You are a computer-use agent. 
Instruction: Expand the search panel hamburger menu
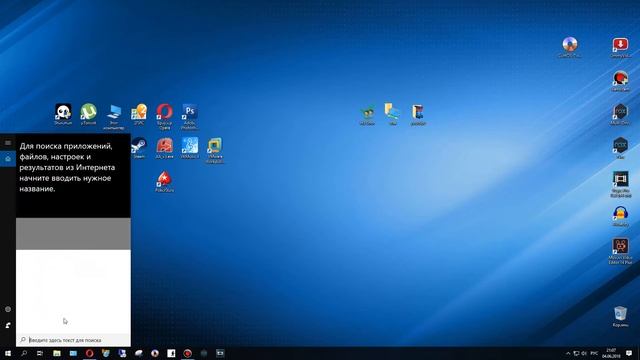8,142
